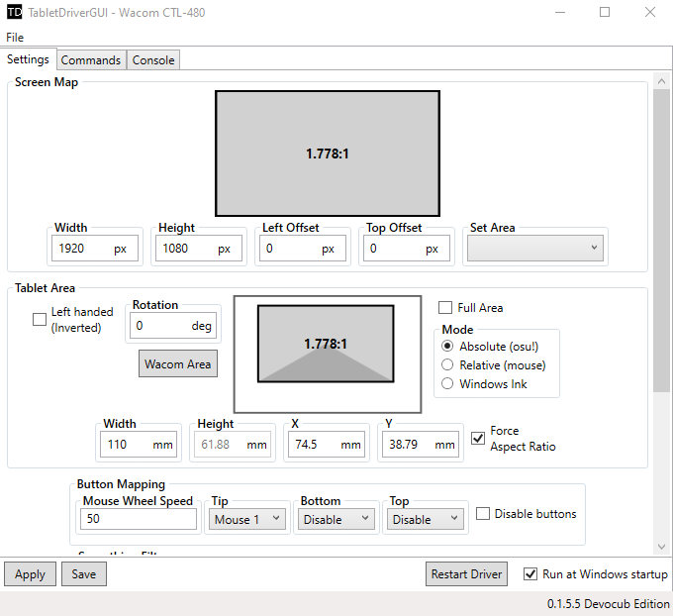Click the vertical scrollbar thumb
Screen dimensions: 673x616
coord(661,241)
